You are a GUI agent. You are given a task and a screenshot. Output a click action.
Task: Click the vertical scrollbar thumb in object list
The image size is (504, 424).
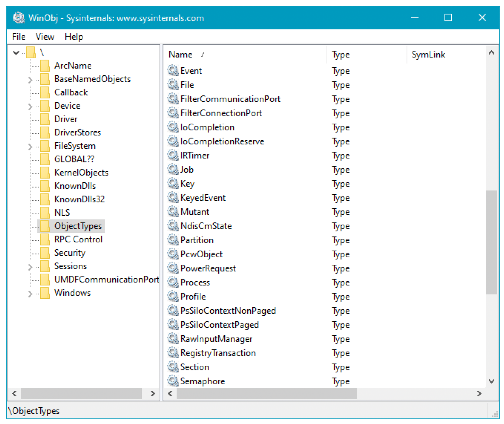(491, 242)
